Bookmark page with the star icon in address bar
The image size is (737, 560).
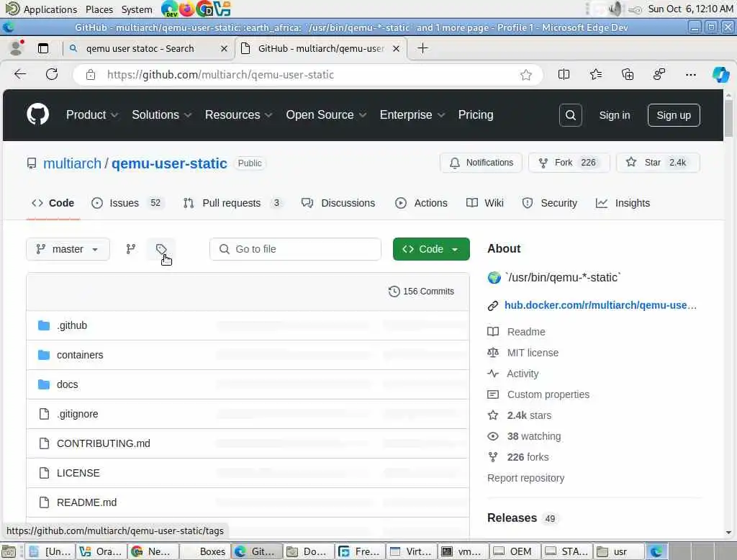tap(526, 75)
